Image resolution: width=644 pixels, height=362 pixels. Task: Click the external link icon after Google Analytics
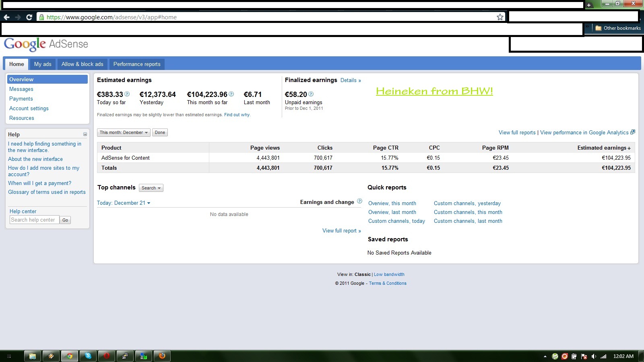coord(633,132)
